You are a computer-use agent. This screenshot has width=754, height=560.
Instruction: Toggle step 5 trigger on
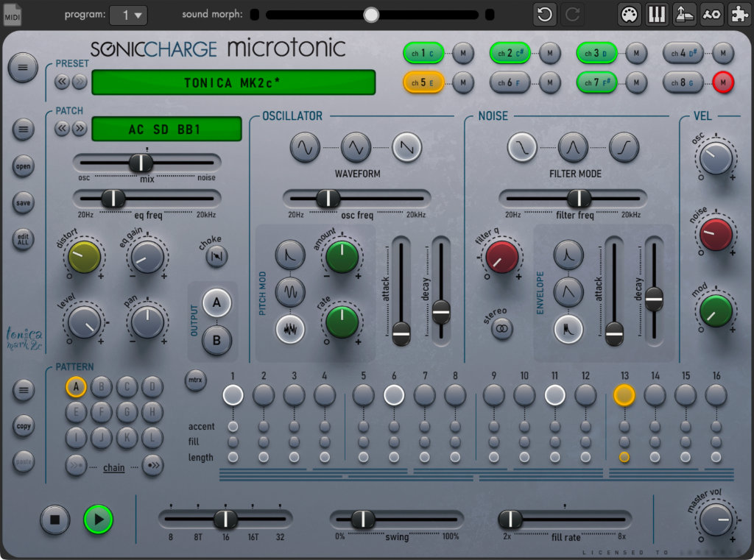coord(364,395)
